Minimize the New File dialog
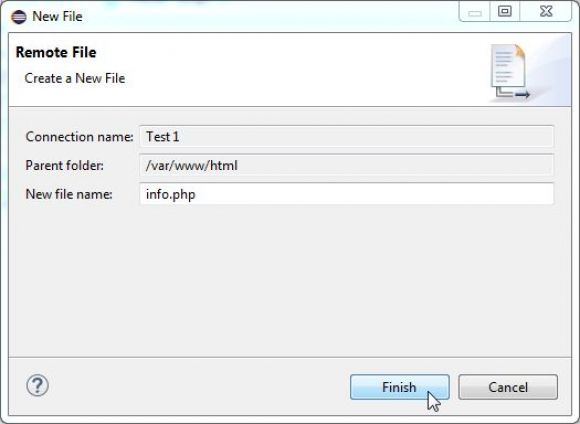 click(x=475, y=12)
